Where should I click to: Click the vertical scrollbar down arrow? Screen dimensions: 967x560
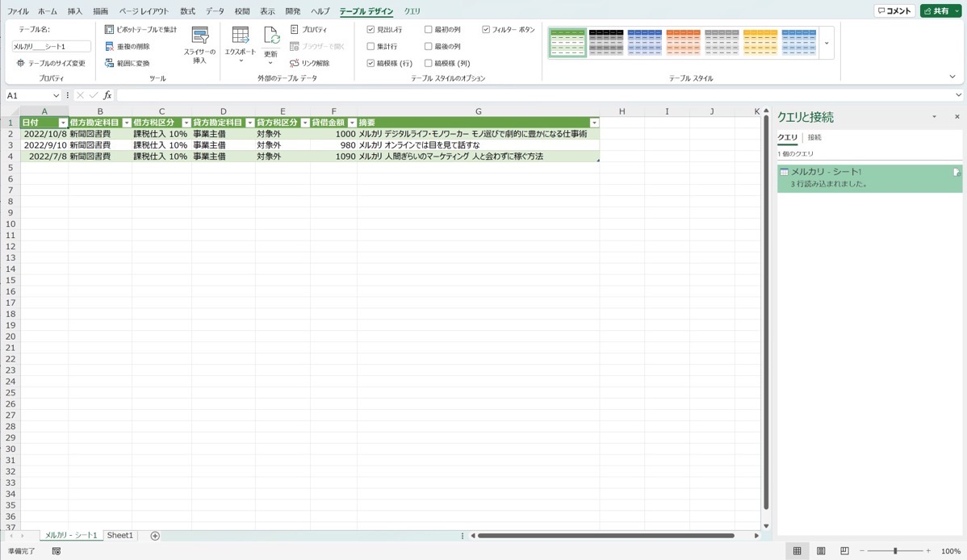tap(766, 526)
